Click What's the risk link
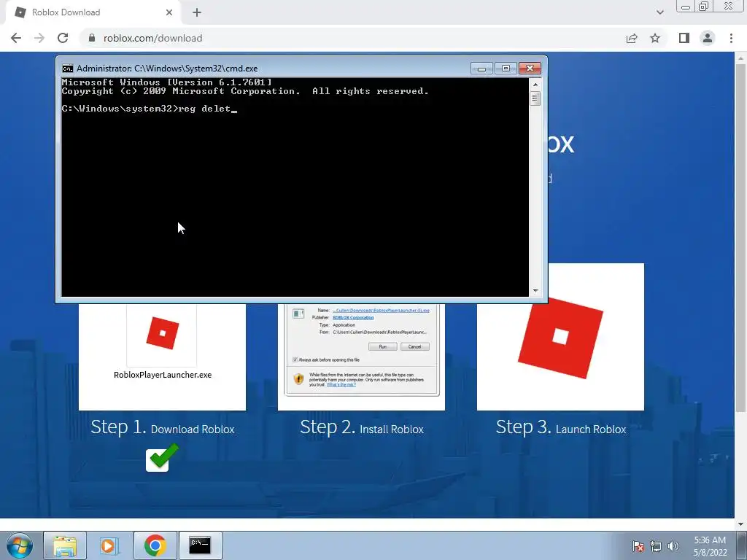 pyautogui.click(x=341, y=385)
